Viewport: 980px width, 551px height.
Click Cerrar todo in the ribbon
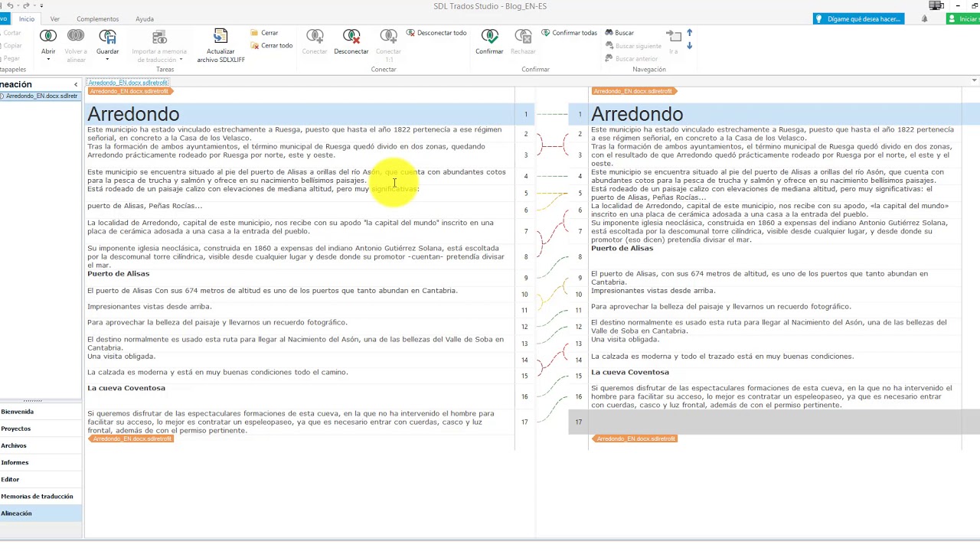click(x=271, y=45)
